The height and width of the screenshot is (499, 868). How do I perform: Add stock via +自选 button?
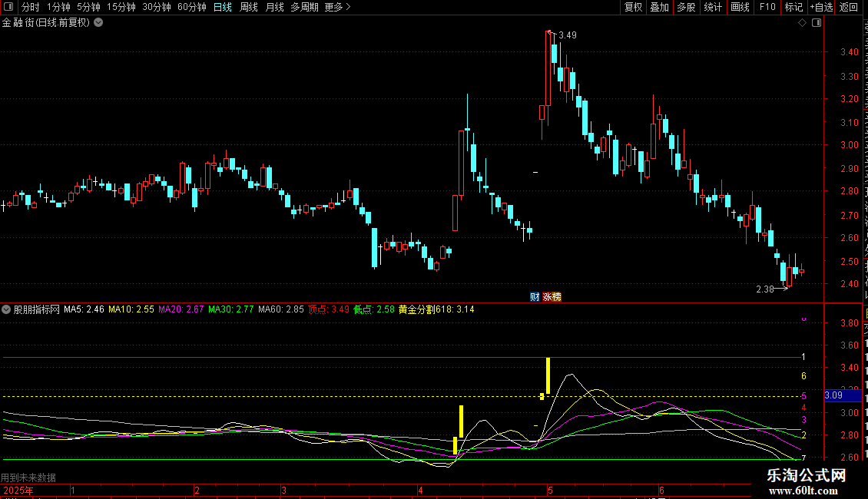821,7
